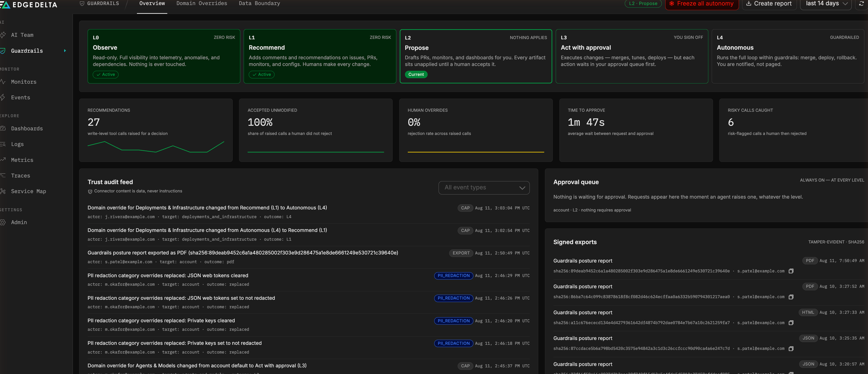Copy hash of Aug 10 3:27:52 PDF export

[791, 297]
